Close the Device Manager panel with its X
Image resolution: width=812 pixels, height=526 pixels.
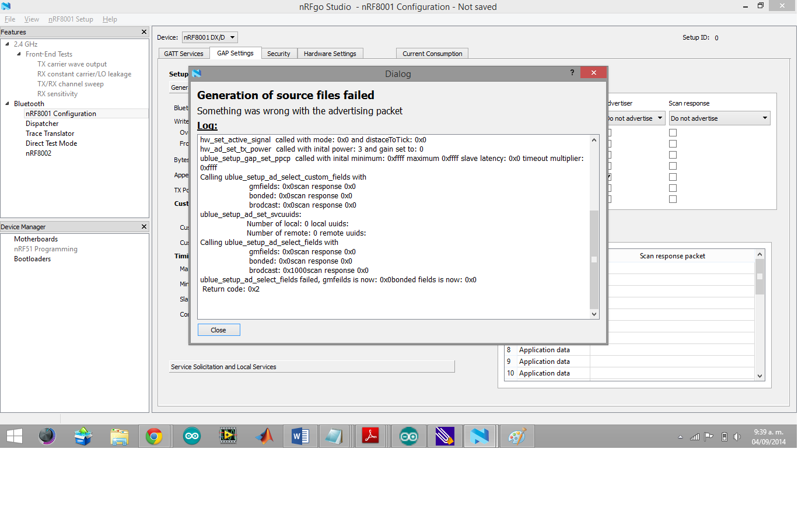(144, 226)
